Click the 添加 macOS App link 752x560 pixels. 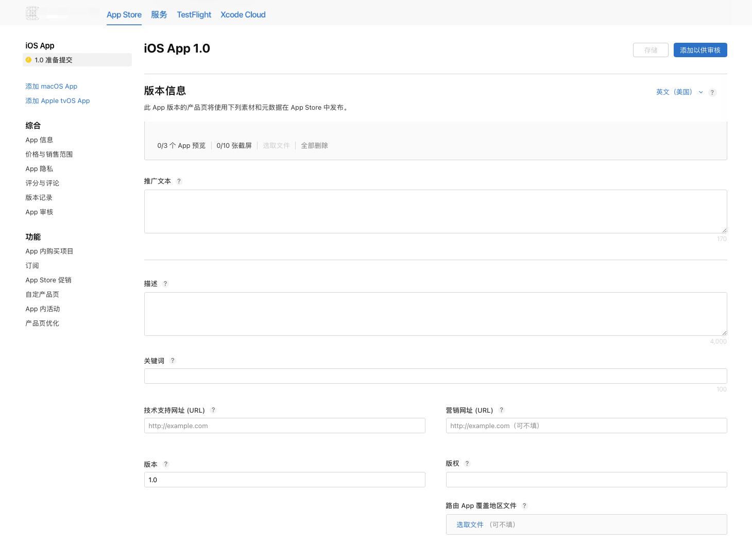click(x=52, y=87)
